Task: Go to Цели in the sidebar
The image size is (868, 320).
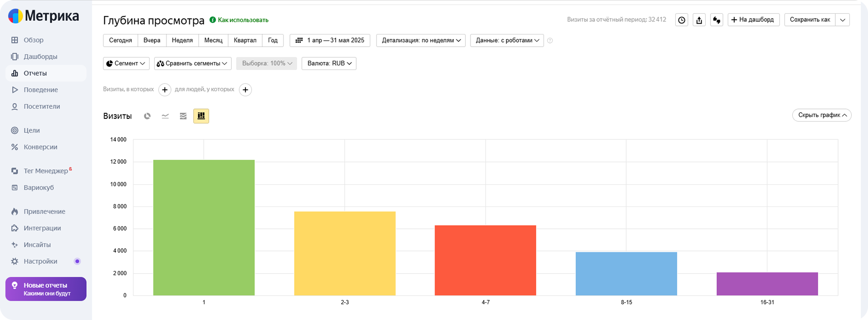Action: tap(32, 130)
